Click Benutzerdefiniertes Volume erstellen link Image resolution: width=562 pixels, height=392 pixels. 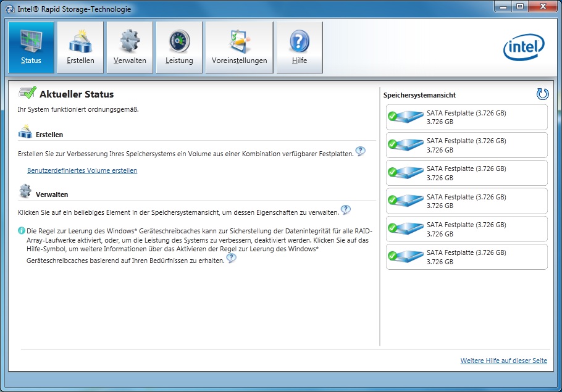(x=82, y=170)
